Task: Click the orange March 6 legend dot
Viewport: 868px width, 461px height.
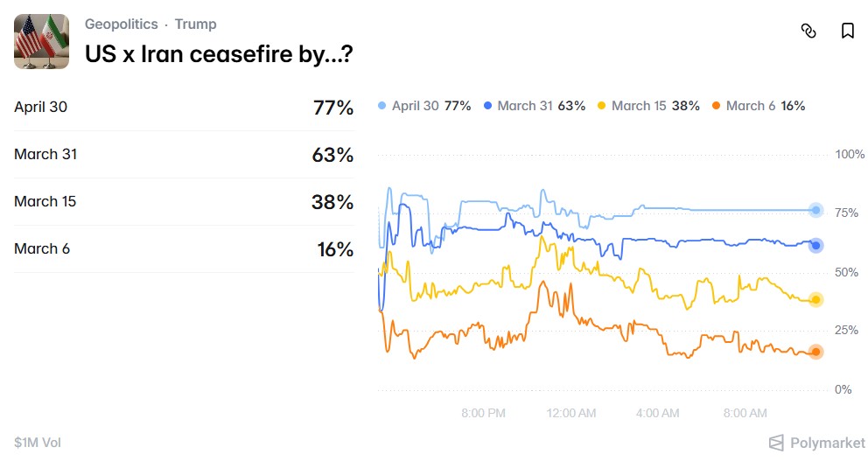Action: pos(716,106)
